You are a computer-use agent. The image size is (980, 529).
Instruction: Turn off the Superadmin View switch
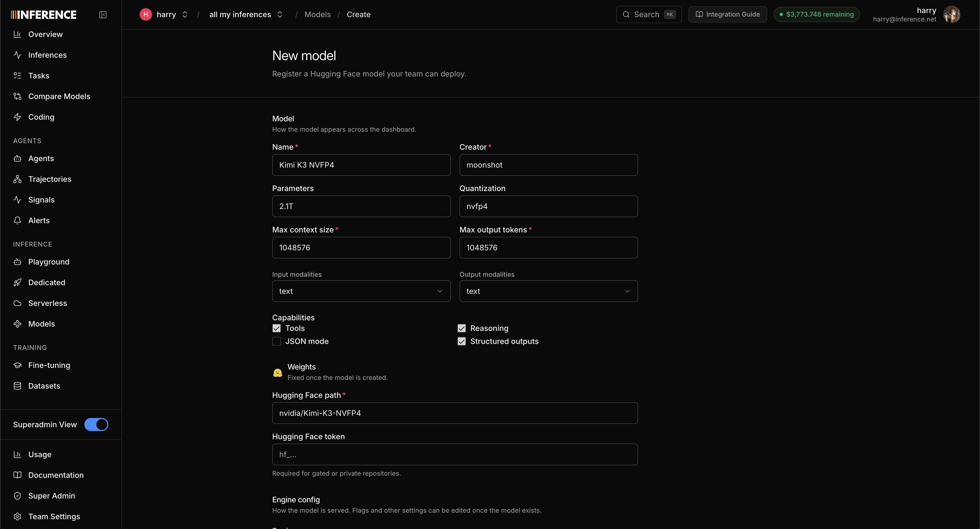click(96, 425)
